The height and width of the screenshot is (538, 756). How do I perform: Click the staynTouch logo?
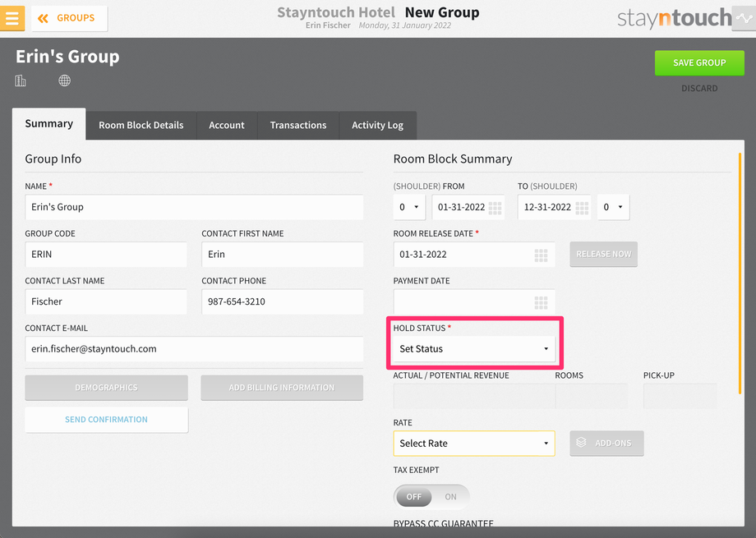674,18
